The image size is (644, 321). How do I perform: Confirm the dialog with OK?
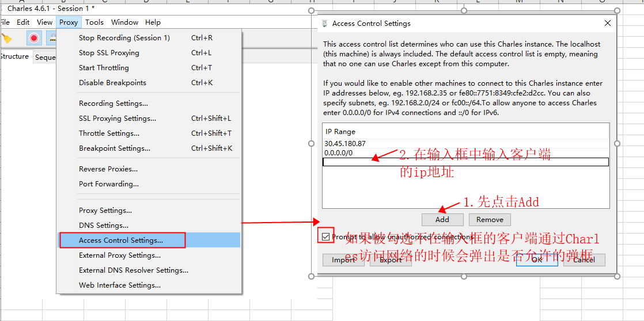pyautogui.click(x=537, y=260)
